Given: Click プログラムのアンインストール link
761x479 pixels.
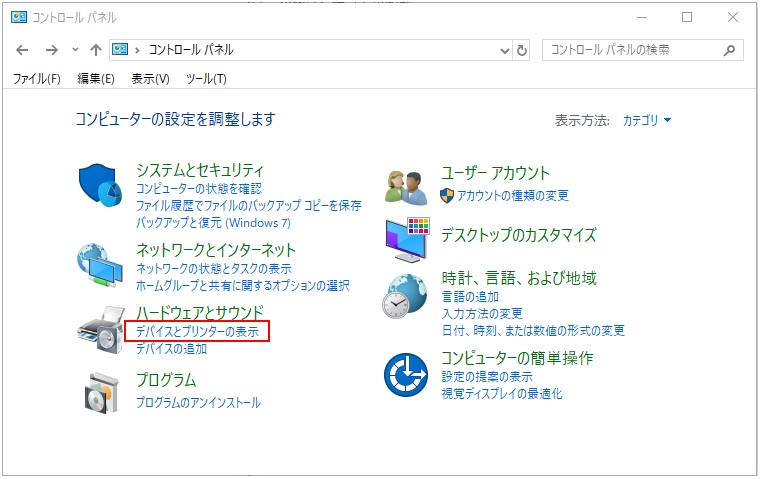Looking at the screenshot, I should point(199,402).
